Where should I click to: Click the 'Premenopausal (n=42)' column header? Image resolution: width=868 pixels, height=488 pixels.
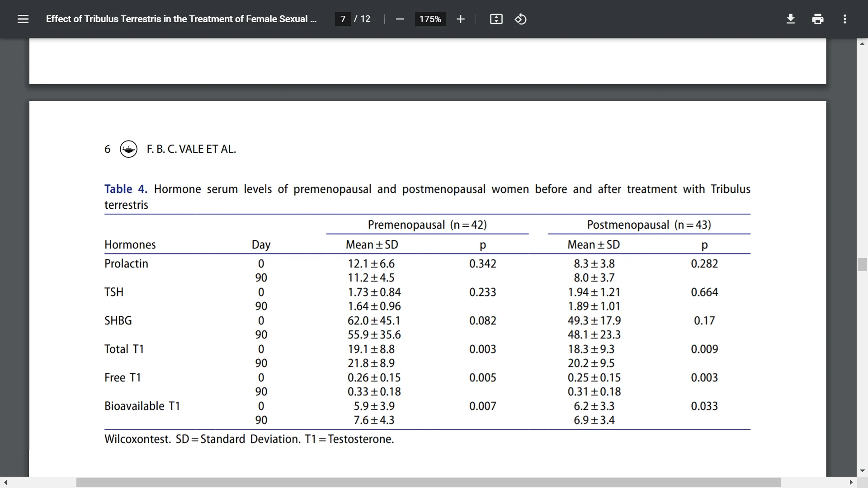pyautogui.click(x=427, y=225)
